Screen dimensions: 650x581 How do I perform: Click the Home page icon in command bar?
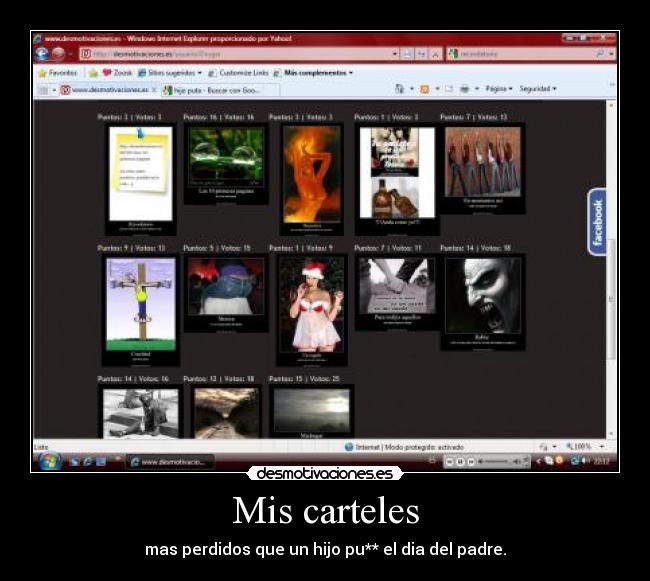[x=399, y=89]
